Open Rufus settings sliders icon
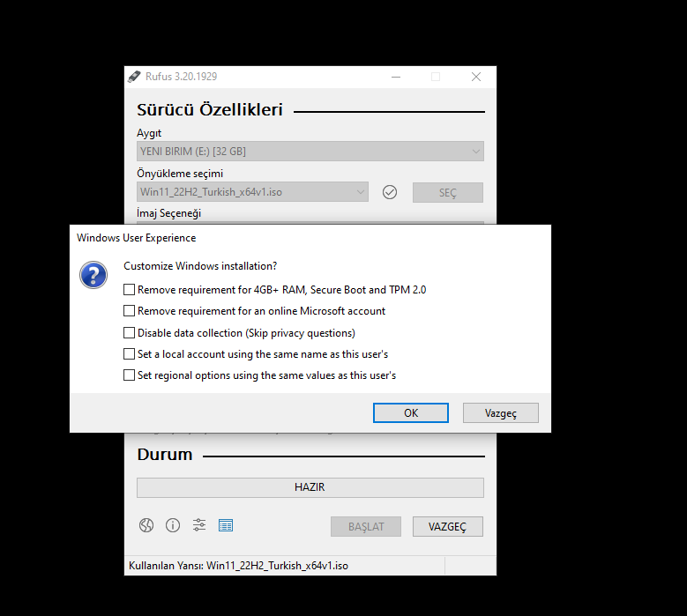The height and width of the screenshot is (616, 687). pyautogui.click(x=199, y=525)
